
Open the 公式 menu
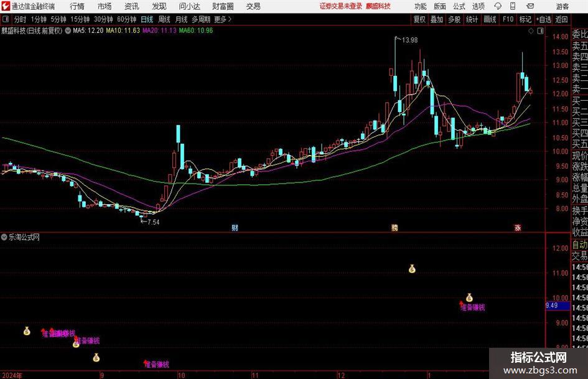click(x=459, y=6)
